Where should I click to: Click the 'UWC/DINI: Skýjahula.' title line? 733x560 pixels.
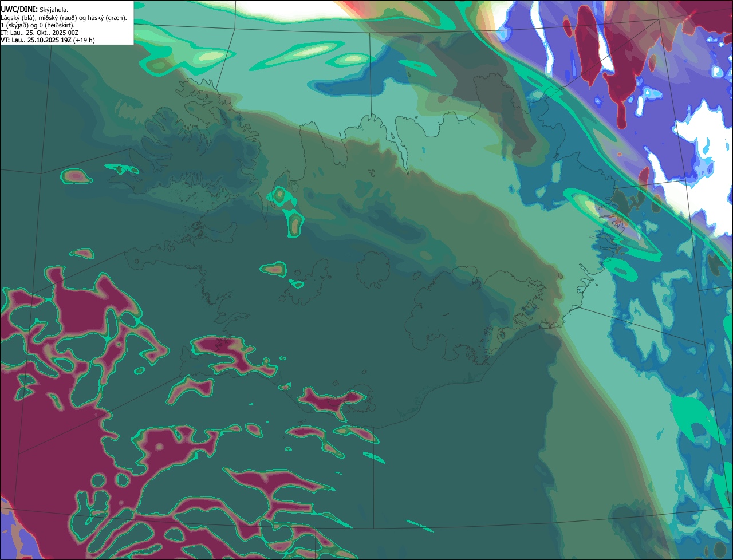(34, 10)
